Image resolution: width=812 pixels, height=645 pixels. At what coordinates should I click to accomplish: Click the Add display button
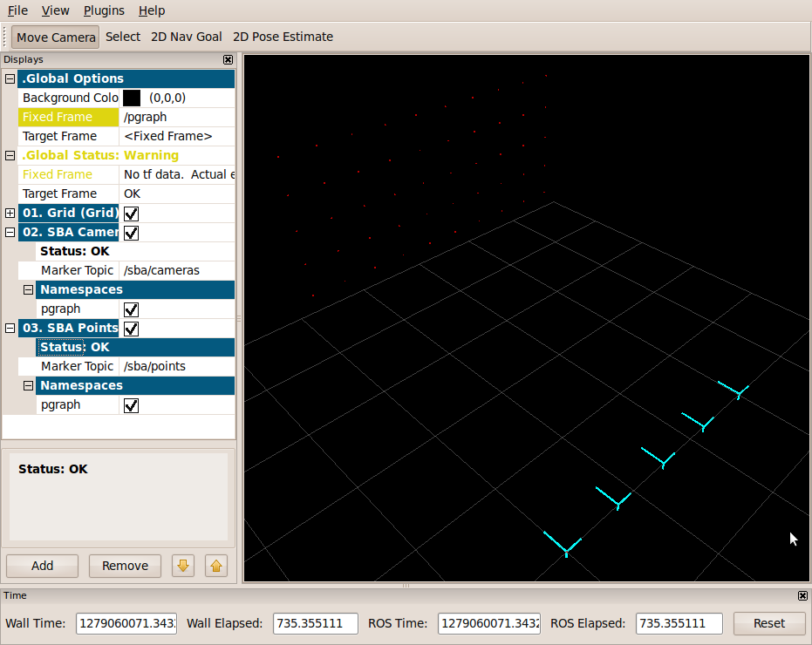(42, 566)
